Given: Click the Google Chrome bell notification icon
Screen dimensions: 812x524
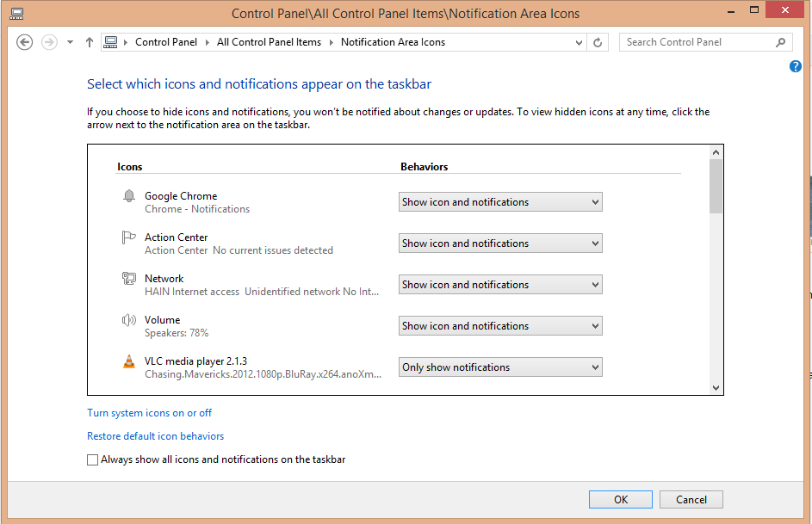Looking at the screenshot, I should (129, 197).
